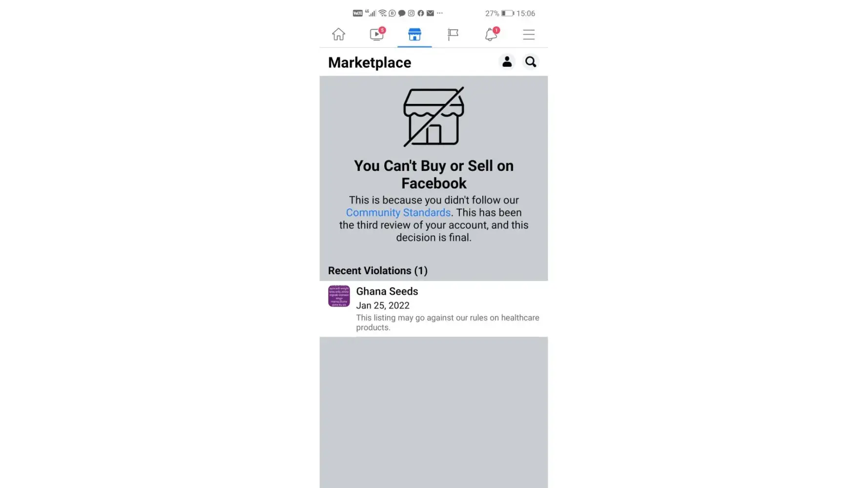Tap the Recent Violations (1) header
The image size is (868, 488).
pyautogui.click(x=378, y=271)
